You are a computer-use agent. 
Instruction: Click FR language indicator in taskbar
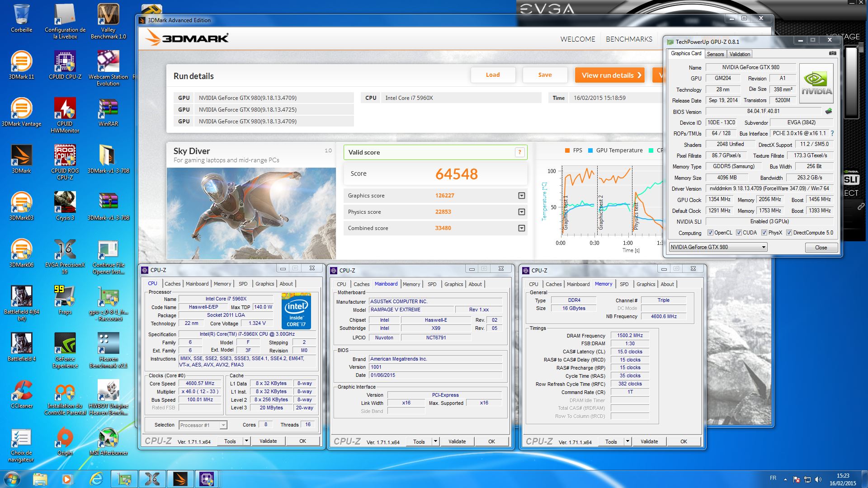point(773,478)
